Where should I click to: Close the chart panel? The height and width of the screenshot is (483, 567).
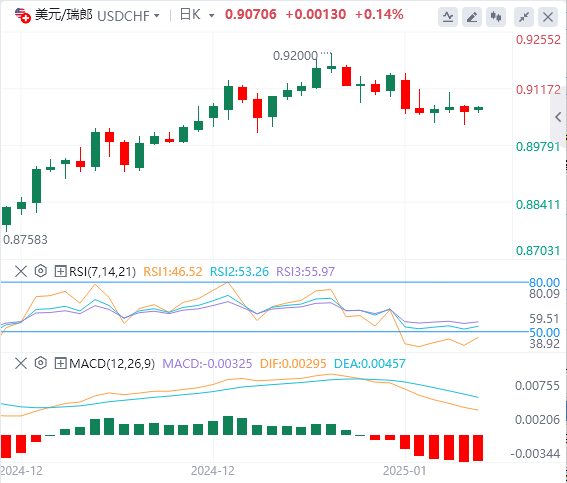[548, 17]
